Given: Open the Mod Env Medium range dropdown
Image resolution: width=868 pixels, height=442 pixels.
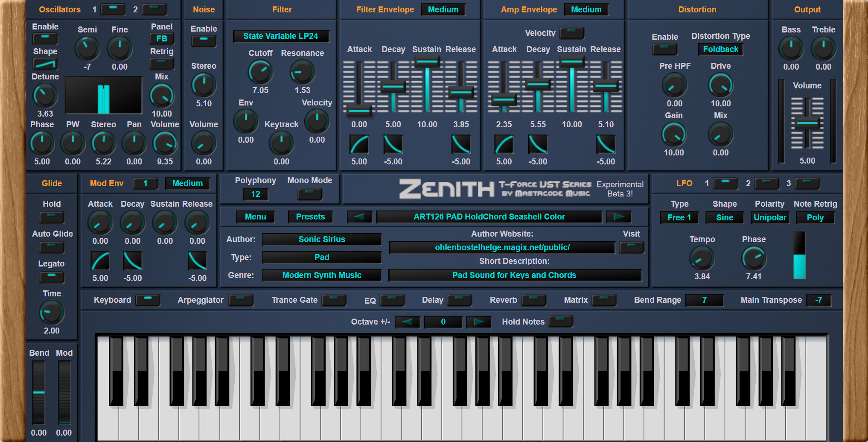Looking at the screenshot, I should pos(187,183).
